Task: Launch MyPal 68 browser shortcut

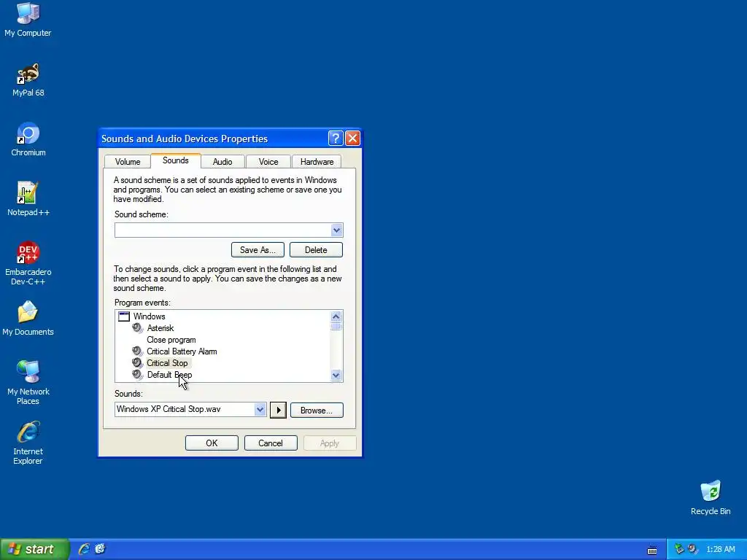Action: pyautogui.click(x=28, y=80)
